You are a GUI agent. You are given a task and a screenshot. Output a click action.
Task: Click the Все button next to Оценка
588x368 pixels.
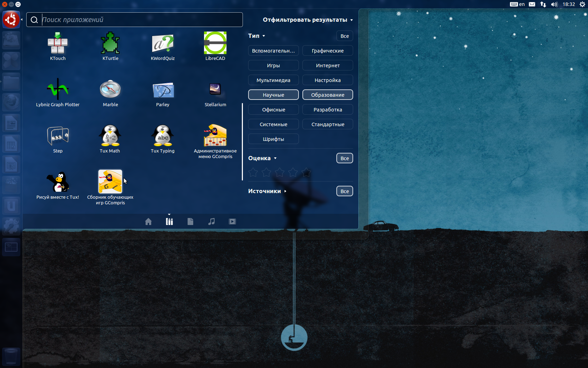point(344,158)
